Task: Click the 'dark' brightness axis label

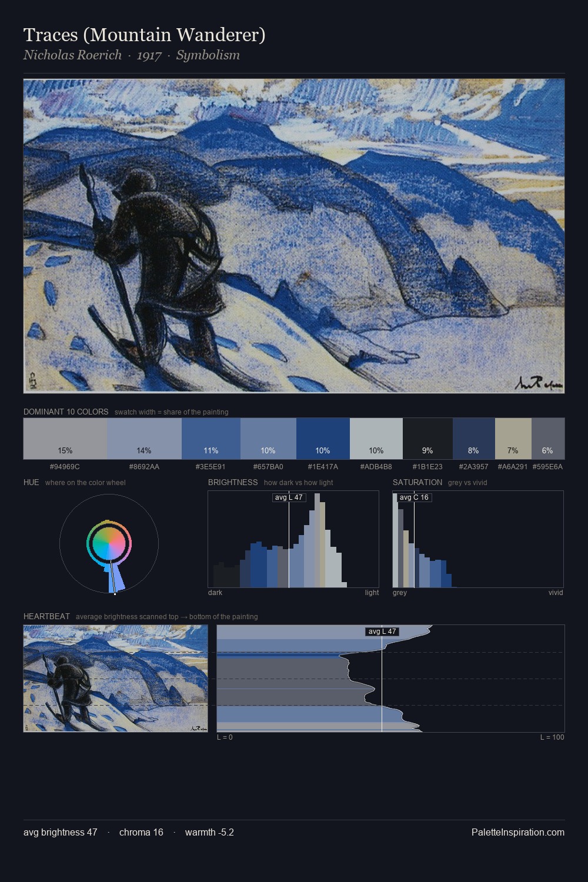Action: click(x=215, y=593)
